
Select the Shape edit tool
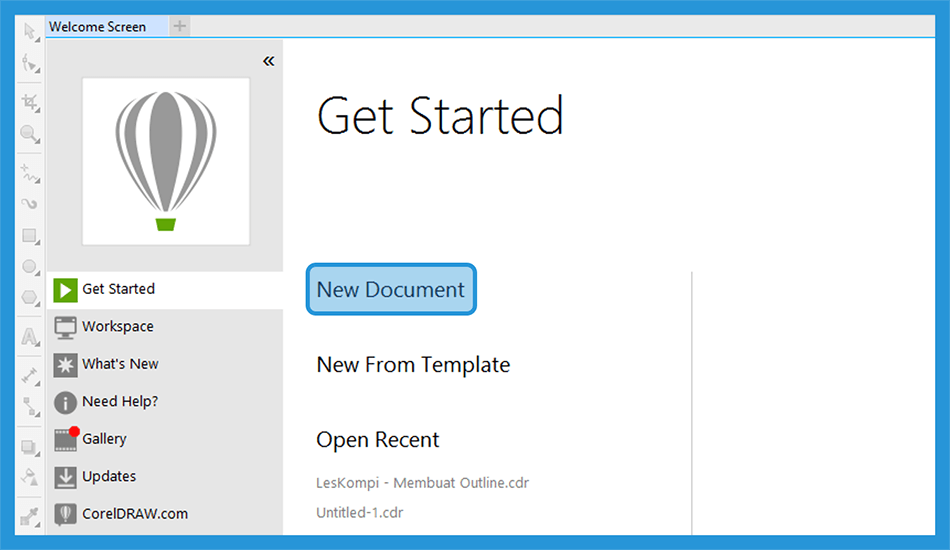[x=29, y=63]
